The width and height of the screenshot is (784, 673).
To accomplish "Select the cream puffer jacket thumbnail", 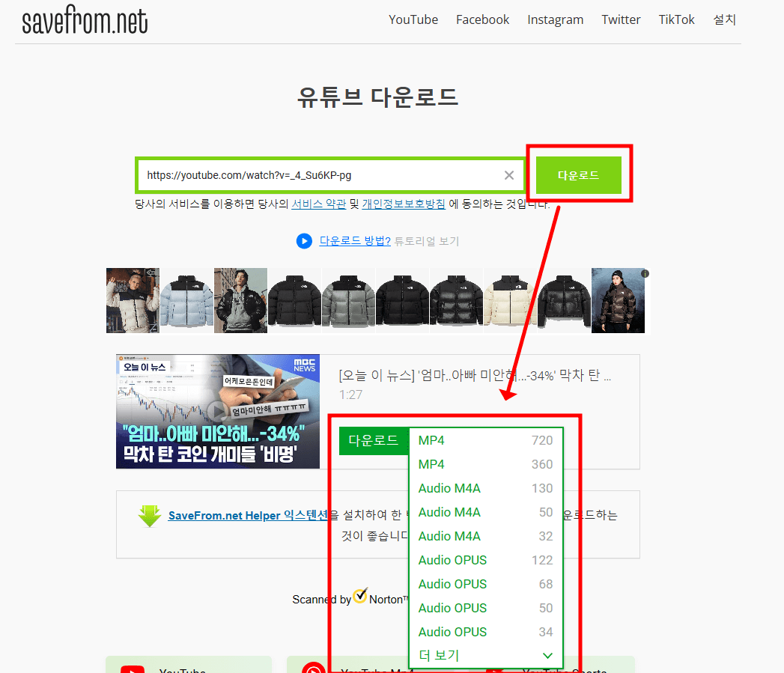I will click(509, 300).
